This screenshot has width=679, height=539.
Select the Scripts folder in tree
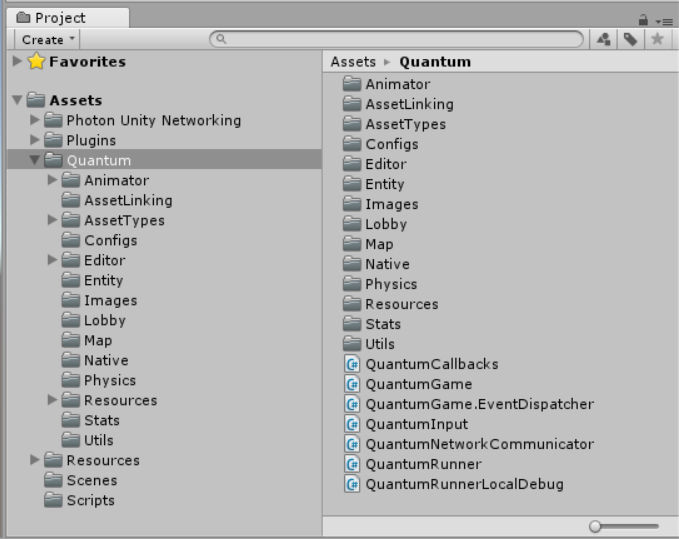point(90,500)
